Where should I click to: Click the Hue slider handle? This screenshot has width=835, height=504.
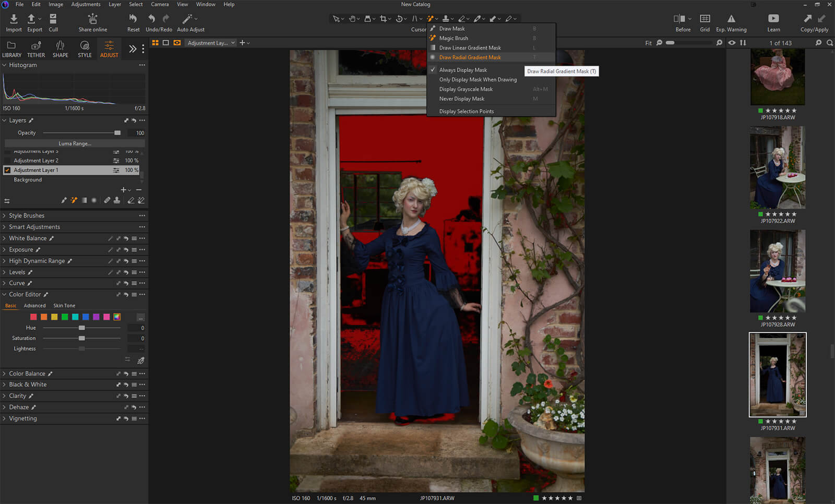tap(82, 328)
